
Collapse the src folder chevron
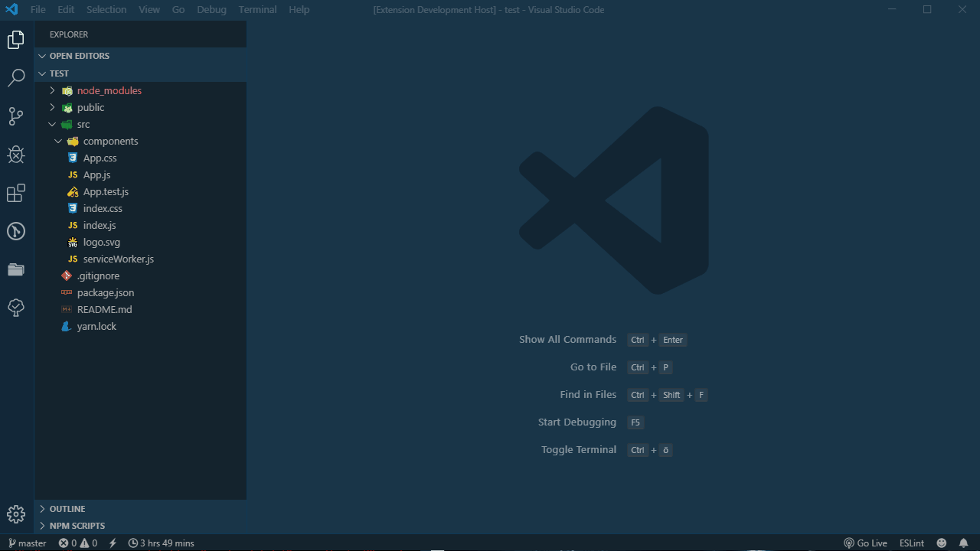pos(52,124)
